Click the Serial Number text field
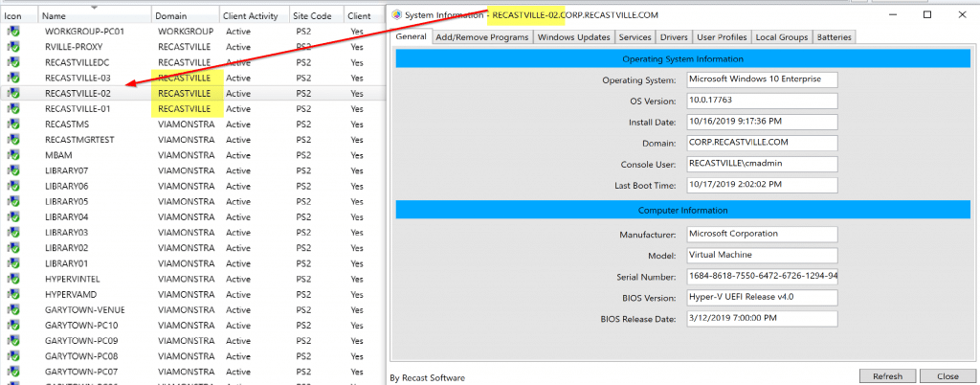The width and height of the screenshot is (980, 385). 762,276
